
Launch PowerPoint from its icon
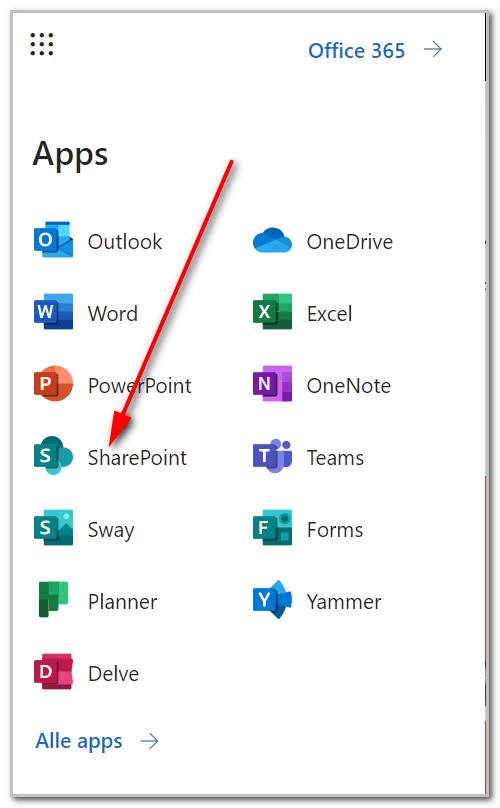coord(53,384)
